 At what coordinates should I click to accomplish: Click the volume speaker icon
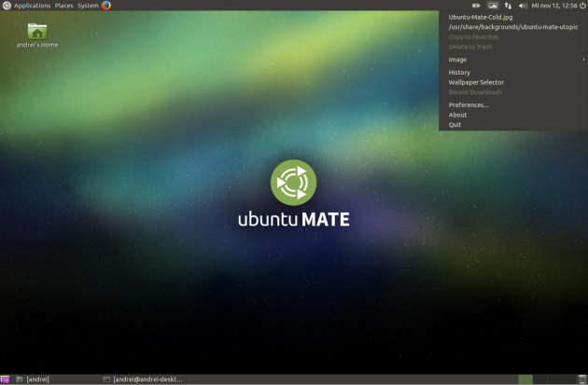point(523,6)
